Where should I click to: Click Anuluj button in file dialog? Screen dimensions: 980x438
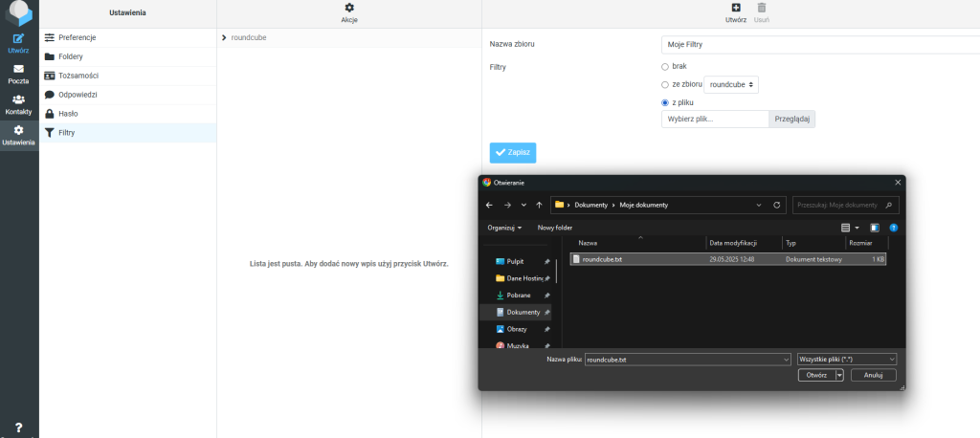pyautogui.click(x=873, y=375)
